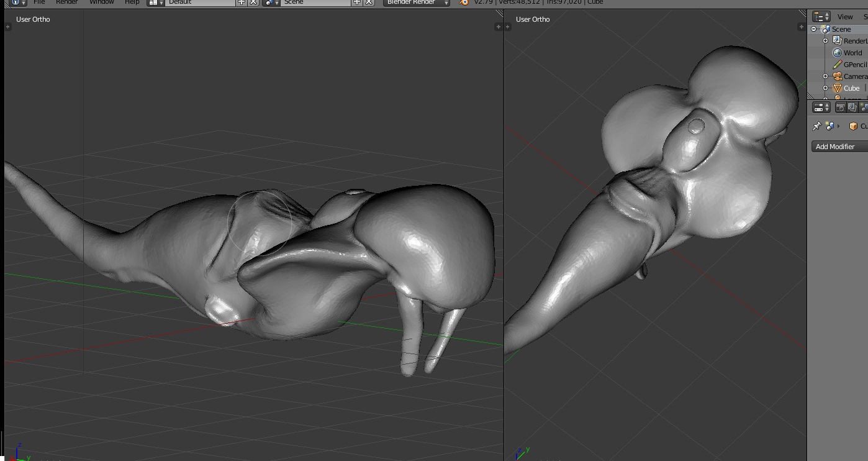Add a new screen layout

242,2
